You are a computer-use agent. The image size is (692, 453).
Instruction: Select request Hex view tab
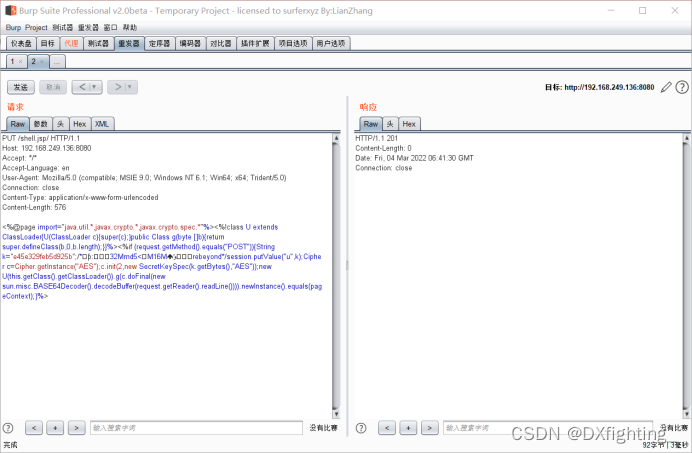[80, 124]
